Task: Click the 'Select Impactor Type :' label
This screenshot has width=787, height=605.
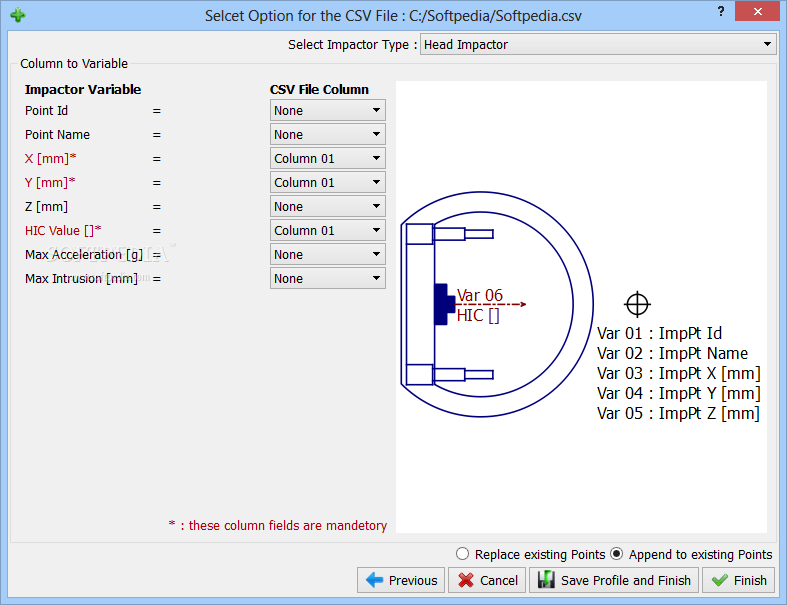Action: coord(352,45)
